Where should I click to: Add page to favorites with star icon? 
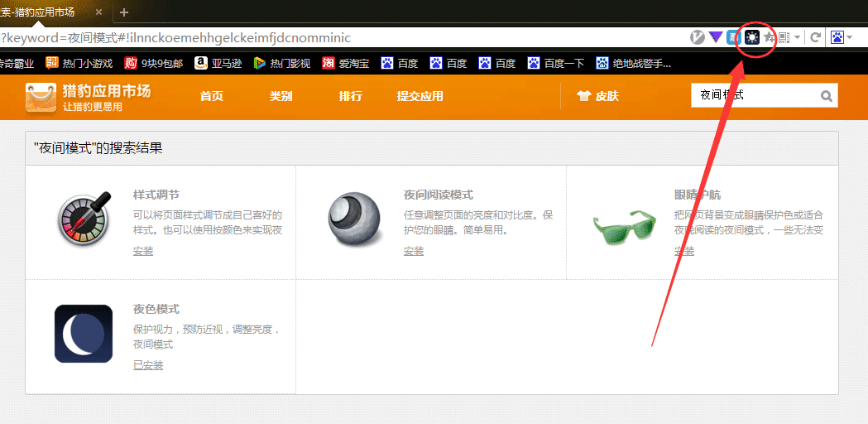pyautogui.click(x=769, y=38)
